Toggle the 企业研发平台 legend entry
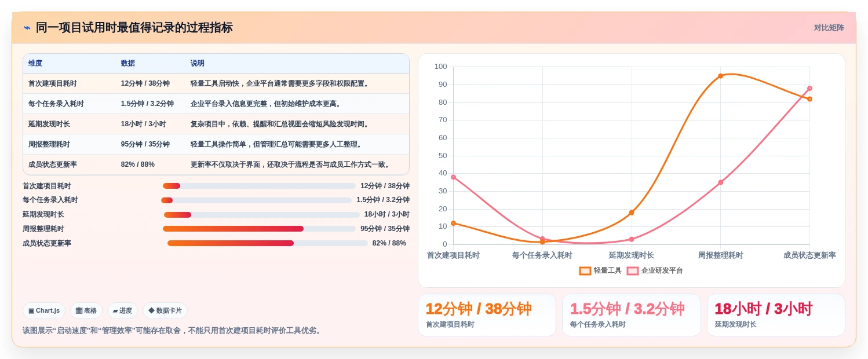This screenshot has width=868, height=359. (655, 270)
